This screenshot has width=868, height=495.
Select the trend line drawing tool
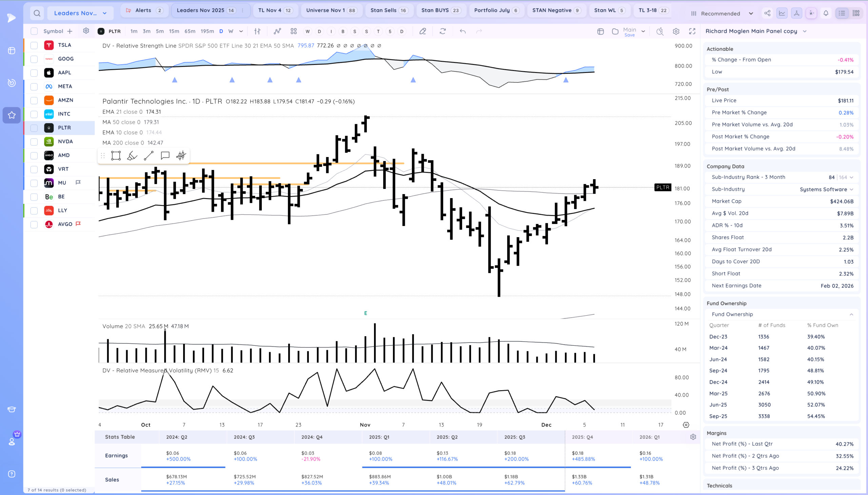click(x=149, y=156)
